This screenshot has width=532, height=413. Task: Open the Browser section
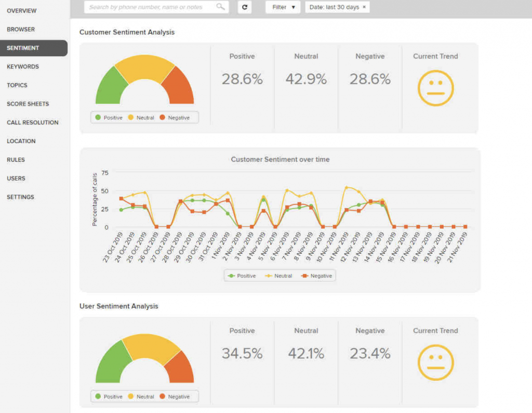coord(21,30)
